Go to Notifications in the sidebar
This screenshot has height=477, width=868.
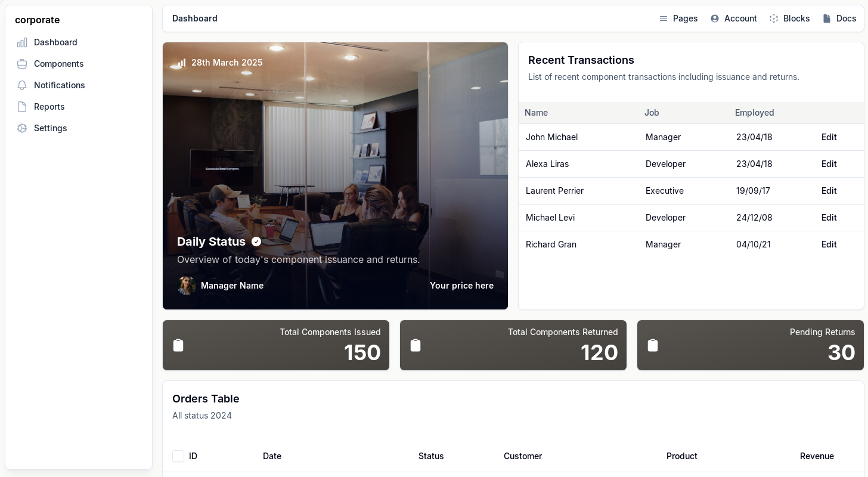click(x=59, y=85)
